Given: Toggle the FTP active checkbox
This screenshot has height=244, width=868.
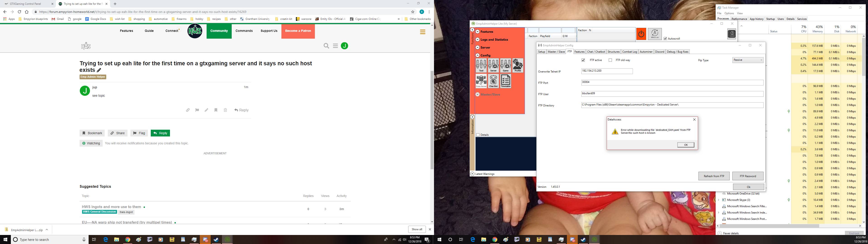Looking at the screenshot, I should (583, 60).
